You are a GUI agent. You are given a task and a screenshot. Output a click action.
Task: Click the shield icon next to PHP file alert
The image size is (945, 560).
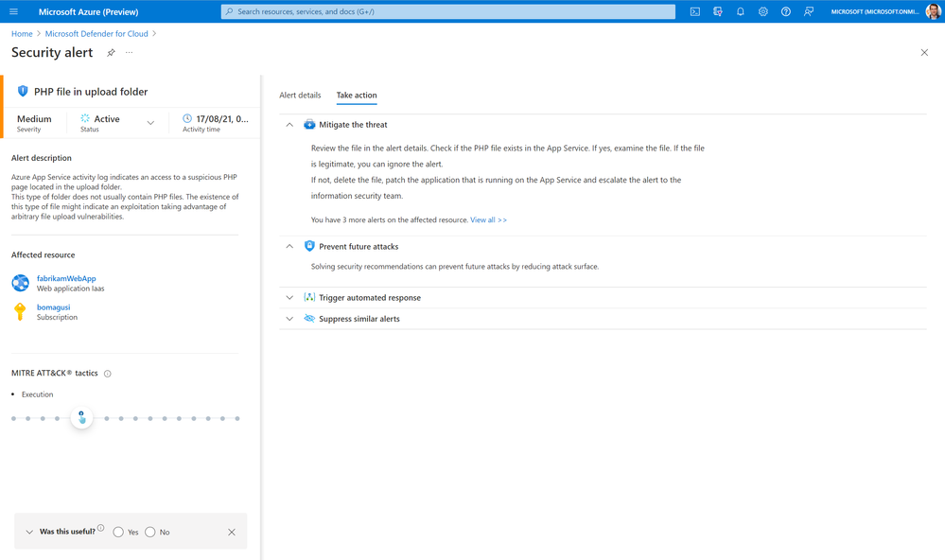(x=23, y=91)
